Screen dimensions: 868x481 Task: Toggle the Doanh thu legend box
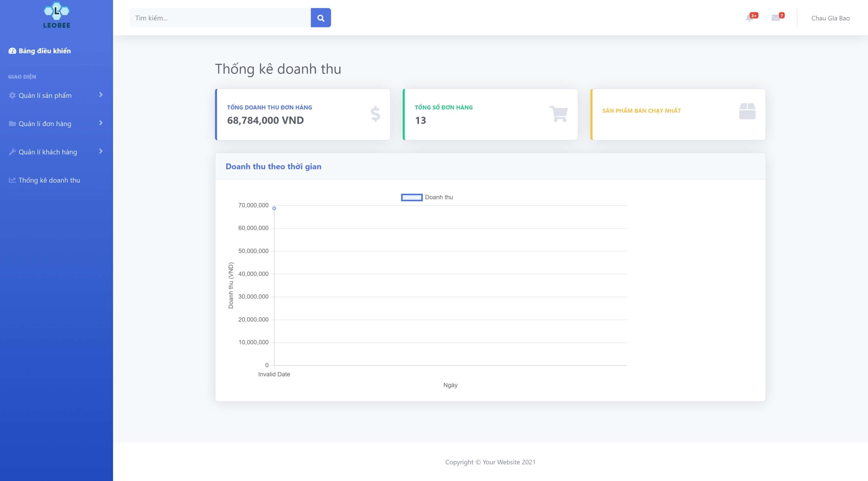pyautogui.click(x=411, y=197)
